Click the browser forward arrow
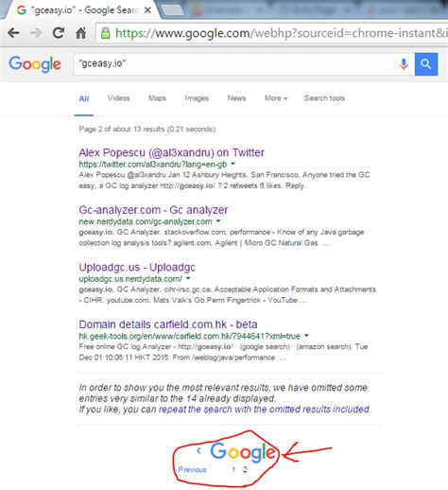 coord(36,33)
